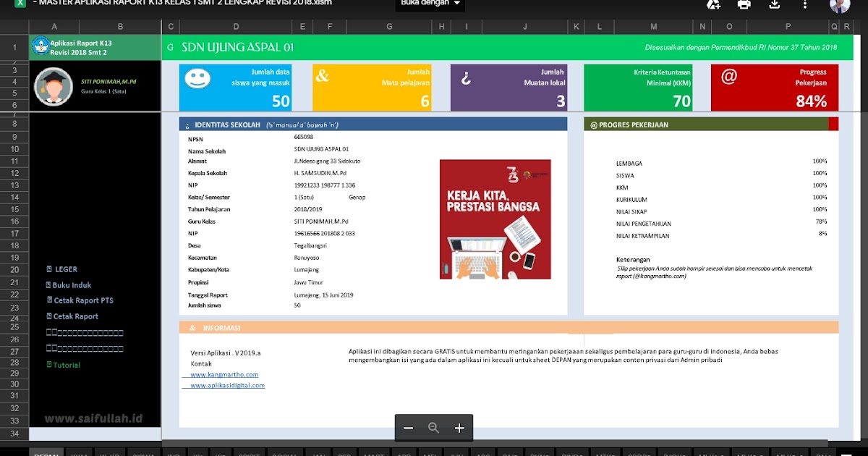This screenshot has width=868, height=456.
Task: Open the Add to Drive icon
Action: (712, 4)
